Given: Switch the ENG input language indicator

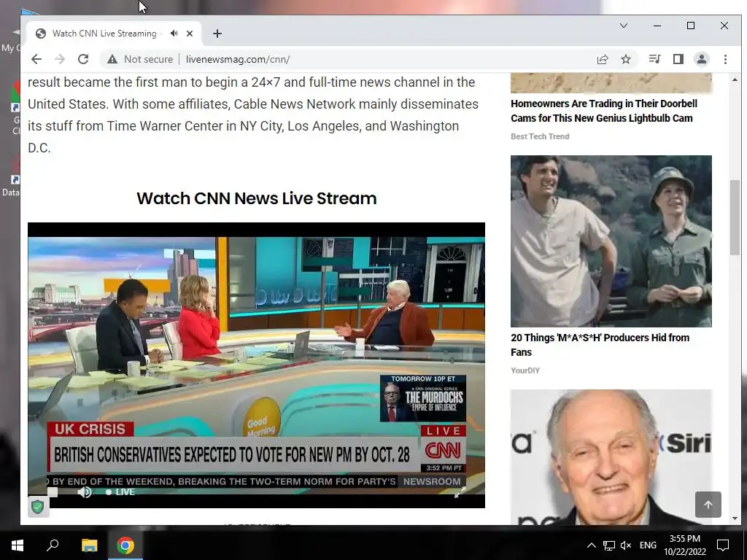Looking at the screenshot, I should click(x=648, y=545).
